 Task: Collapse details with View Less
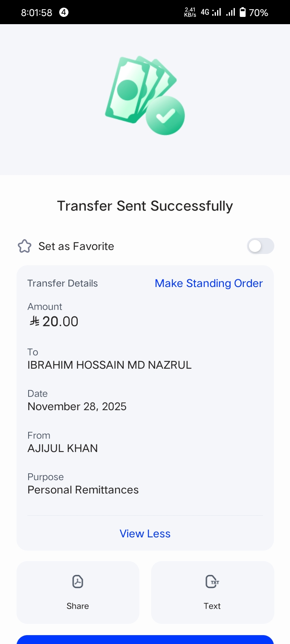coord(145,534)
